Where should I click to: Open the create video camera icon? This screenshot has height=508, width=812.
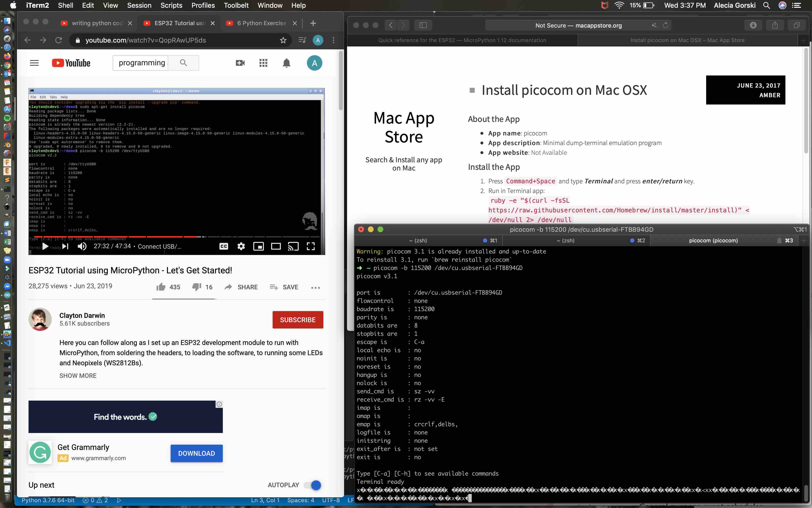pos(240,63)
